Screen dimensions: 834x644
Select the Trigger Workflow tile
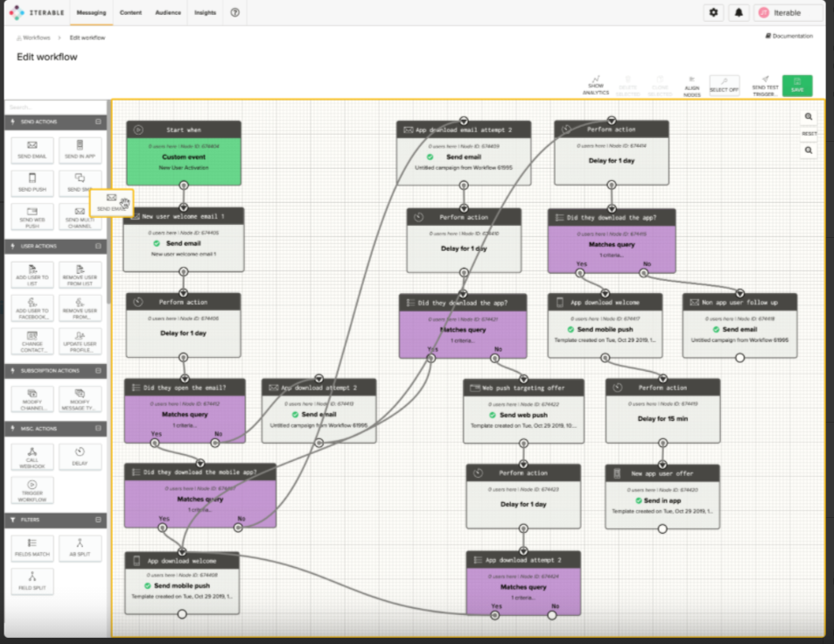[x=32, y=490]
